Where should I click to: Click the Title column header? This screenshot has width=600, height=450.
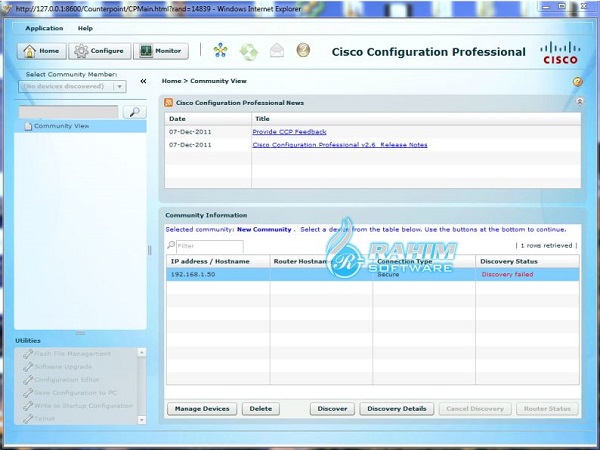tap(416, 119)
